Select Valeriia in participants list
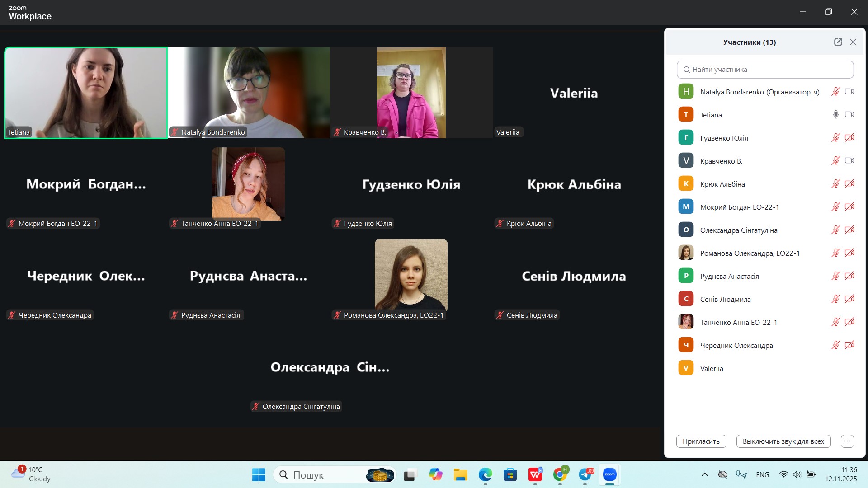This screenshot has height=488, width=868. point(712,368)
